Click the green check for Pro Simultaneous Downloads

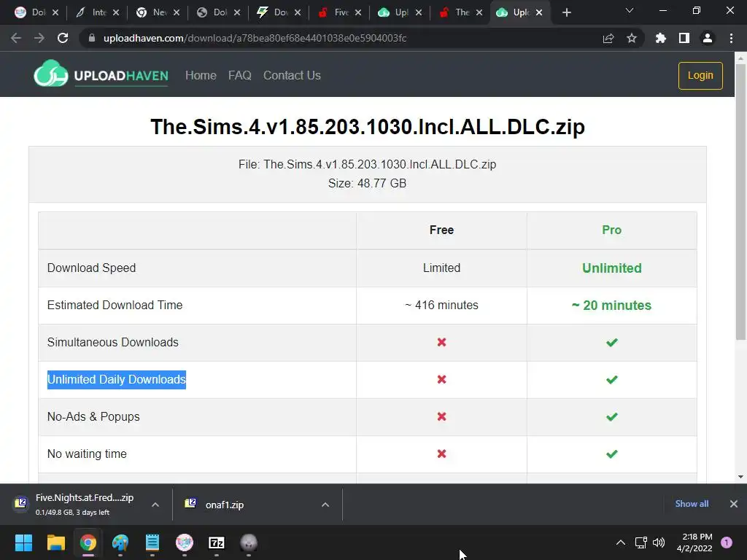click(612, 343)
